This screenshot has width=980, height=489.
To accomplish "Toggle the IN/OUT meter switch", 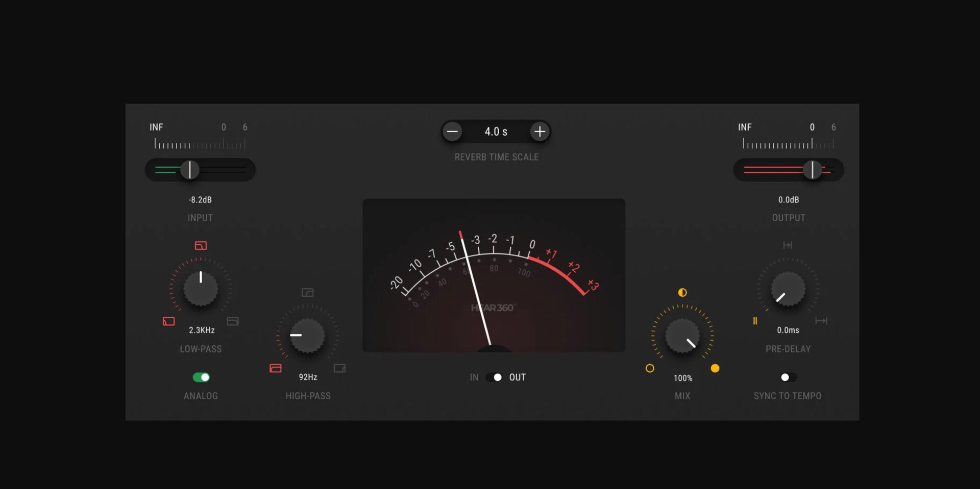I will coord(494,377).
